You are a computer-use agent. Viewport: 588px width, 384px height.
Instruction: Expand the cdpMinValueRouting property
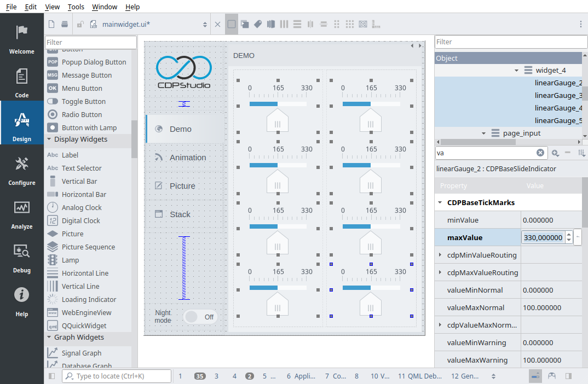pyautogui.click(x=440, y=255)
